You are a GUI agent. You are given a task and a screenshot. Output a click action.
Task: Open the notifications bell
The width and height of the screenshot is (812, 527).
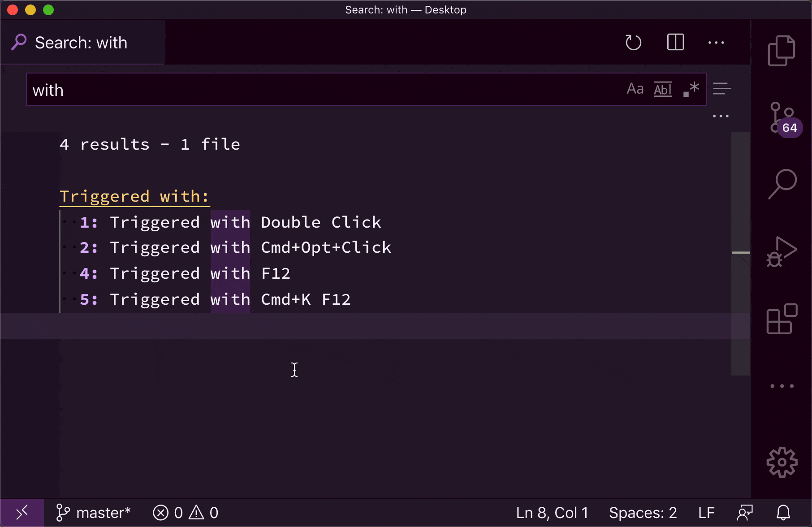(782, 512)
